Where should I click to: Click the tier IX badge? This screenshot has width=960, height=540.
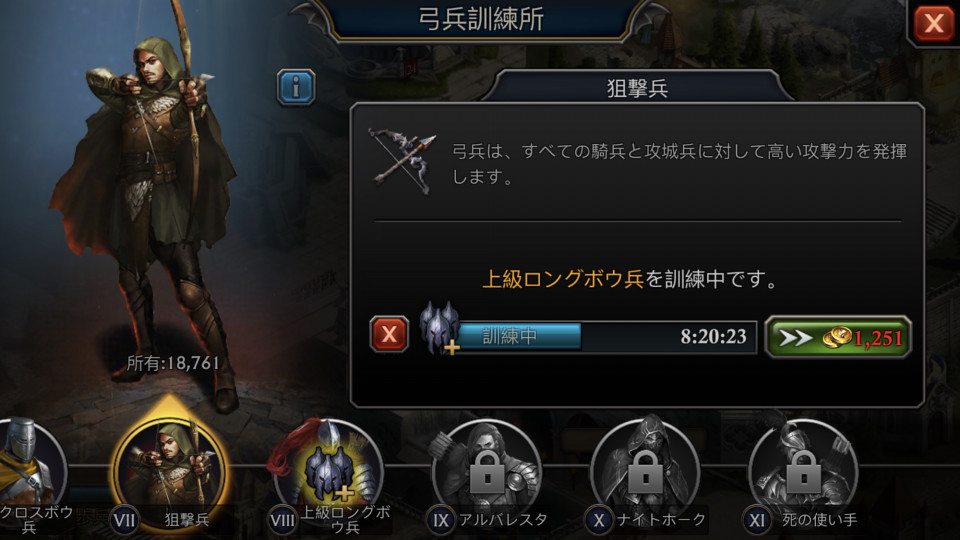click(x=440, y=520)
